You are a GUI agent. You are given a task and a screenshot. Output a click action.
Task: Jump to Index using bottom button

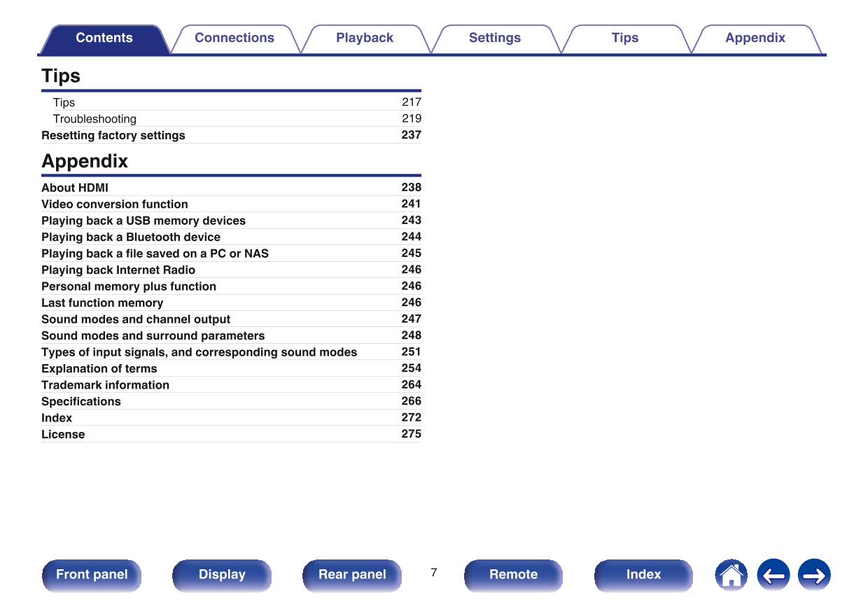point(643,575)
